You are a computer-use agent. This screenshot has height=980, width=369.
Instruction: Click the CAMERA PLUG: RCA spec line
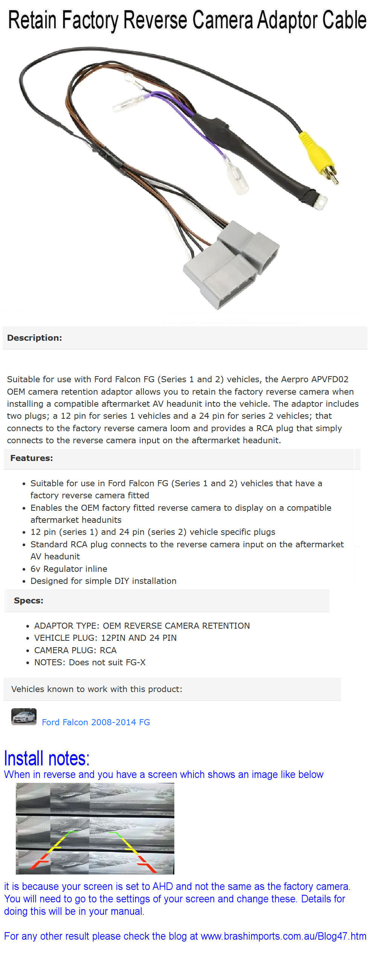pos(75,650)
